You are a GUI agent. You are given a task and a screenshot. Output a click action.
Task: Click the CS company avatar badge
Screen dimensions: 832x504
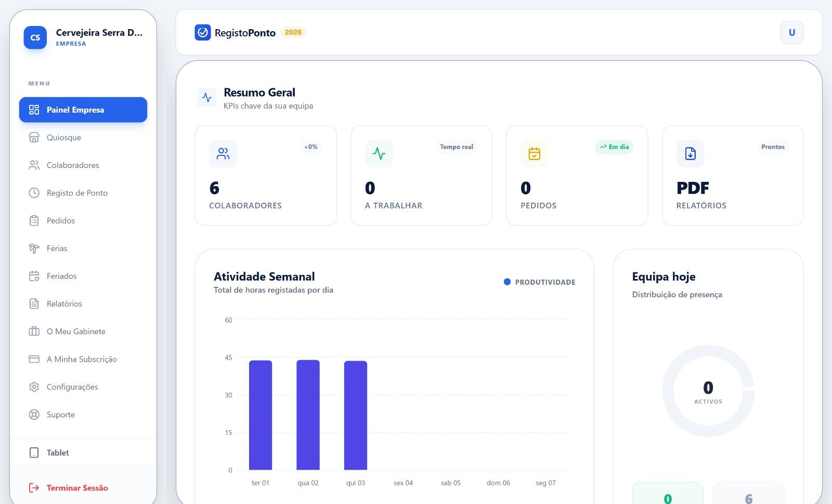coord(35,37)
